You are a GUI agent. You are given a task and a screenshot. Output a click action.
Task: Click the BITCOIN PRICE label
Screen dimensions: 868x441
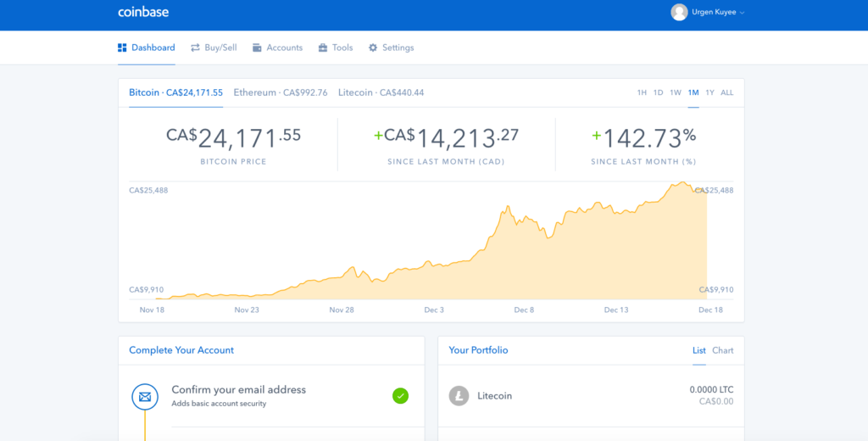tap(234, 162)
